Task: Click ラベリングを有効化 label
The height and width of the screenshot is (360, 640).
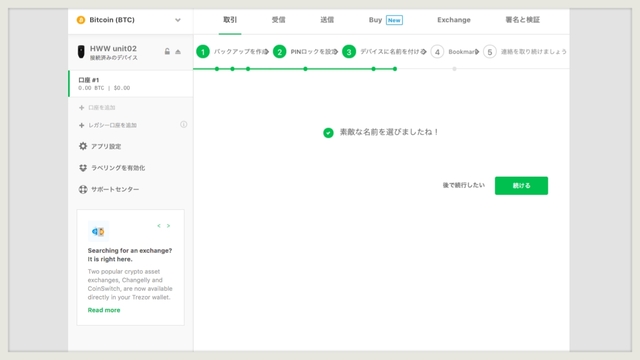Action: click(x=118, y=168)
